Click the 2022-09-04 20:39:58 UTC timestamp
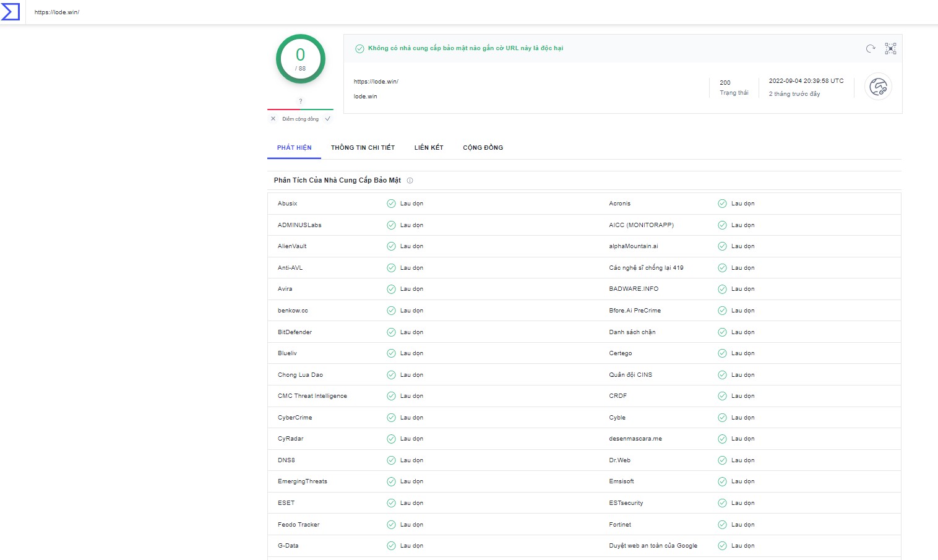The image size is (938, 560). [806, 81]
